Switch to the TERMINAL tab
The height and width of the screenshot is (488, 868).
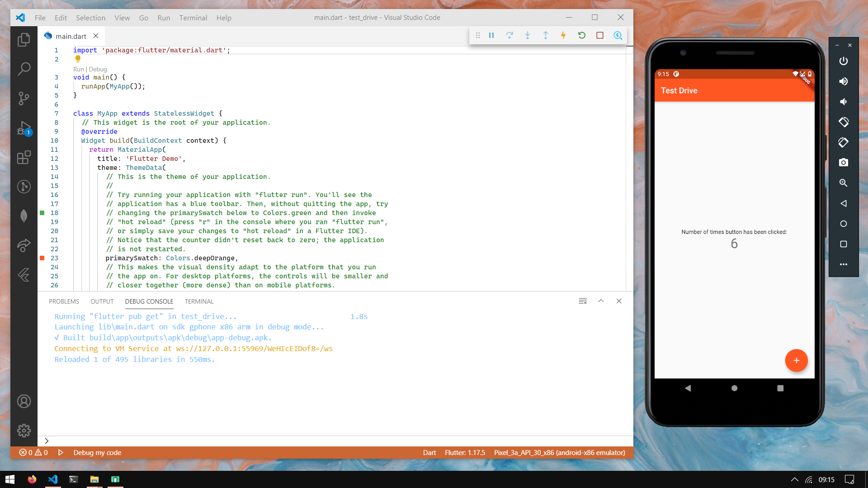pos(199,301)
